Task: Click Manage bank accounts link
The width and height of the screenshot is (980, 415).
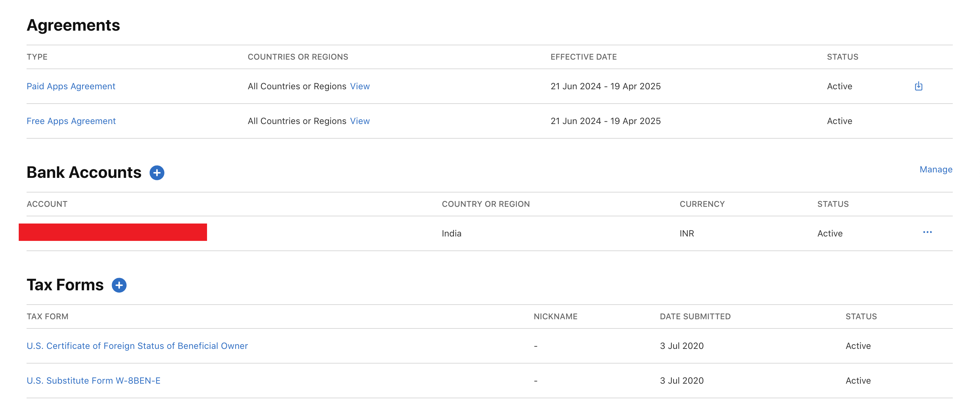Action: [x=935, y=169]
